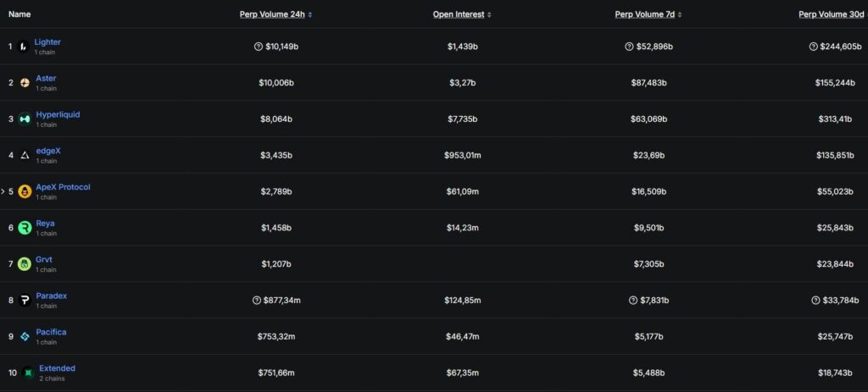Sort by Perp Volume 7d column
The width and height of the screenshot is (868, 392).
tap(648, 14)
